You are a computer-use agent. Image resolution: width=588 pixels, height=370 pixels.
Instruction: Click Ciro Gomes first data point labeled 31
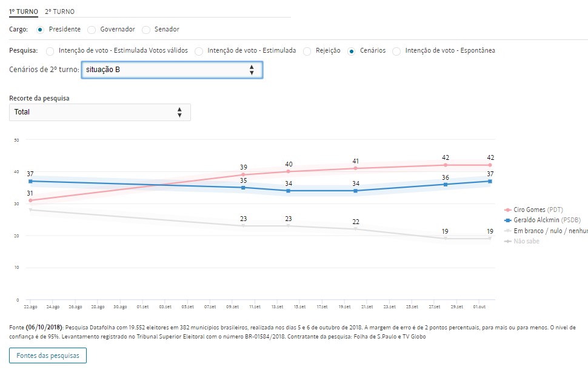tap(30, 200)
